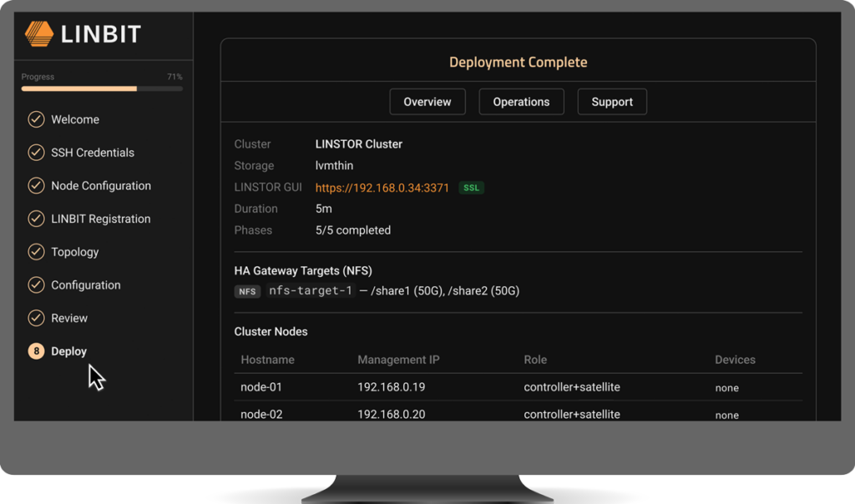Go to the SSH Credentials step
855x504 pixels.
tap(93, 153)
